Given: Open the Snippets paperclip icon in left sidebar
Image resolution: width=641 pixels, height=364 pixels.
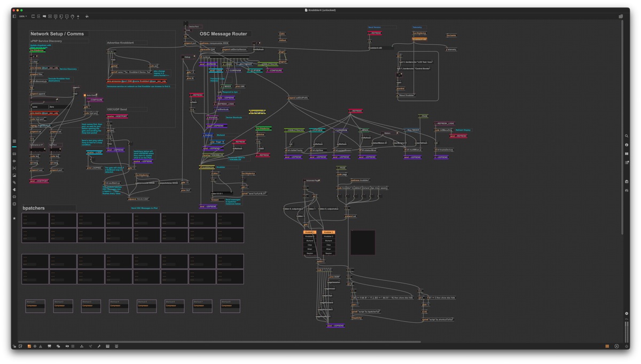Looking at the screenshot, I should click(14, 183).
